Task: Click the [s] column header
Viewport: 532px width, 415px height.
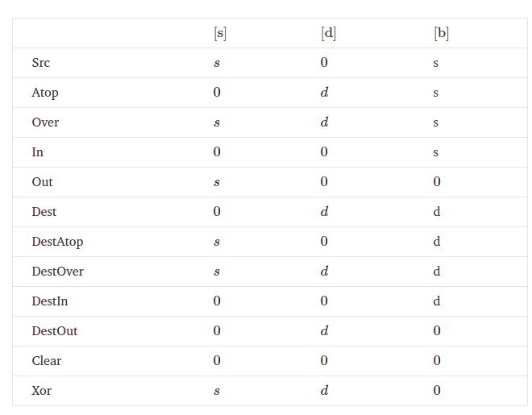Action: point(219,34)
